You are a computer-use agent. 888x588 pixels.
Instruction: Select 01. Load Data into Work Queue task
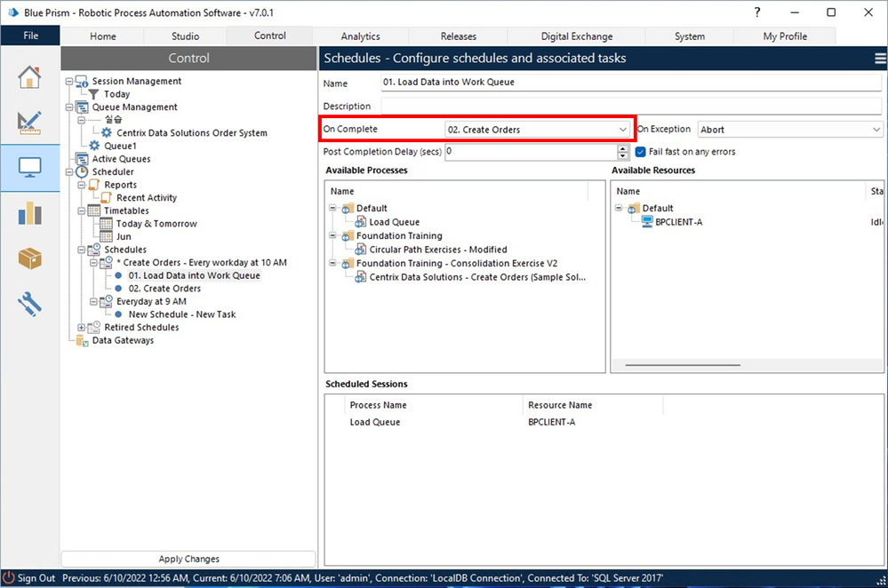click(x=194, y=275)
